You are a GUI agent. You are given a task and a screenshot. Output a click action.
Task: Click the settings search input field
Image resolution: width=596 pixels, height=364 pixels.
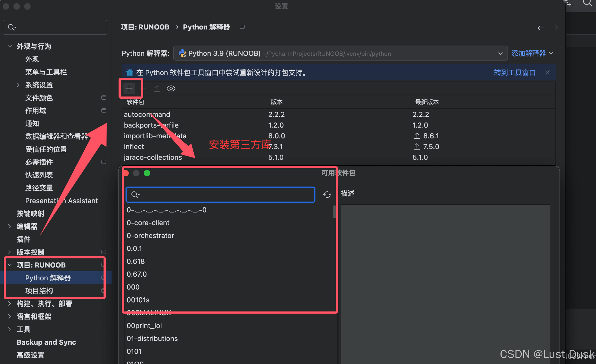click(55, 27)
